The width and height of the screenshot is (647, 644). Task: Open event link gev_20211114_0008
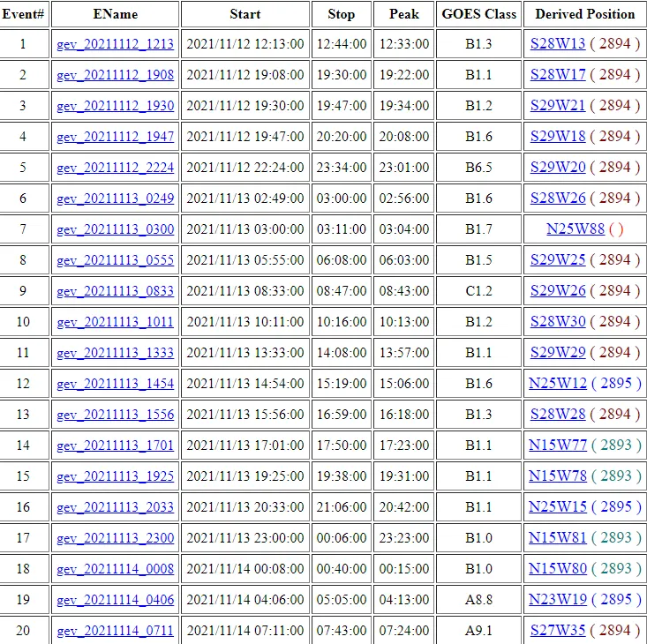coord(115,569)
